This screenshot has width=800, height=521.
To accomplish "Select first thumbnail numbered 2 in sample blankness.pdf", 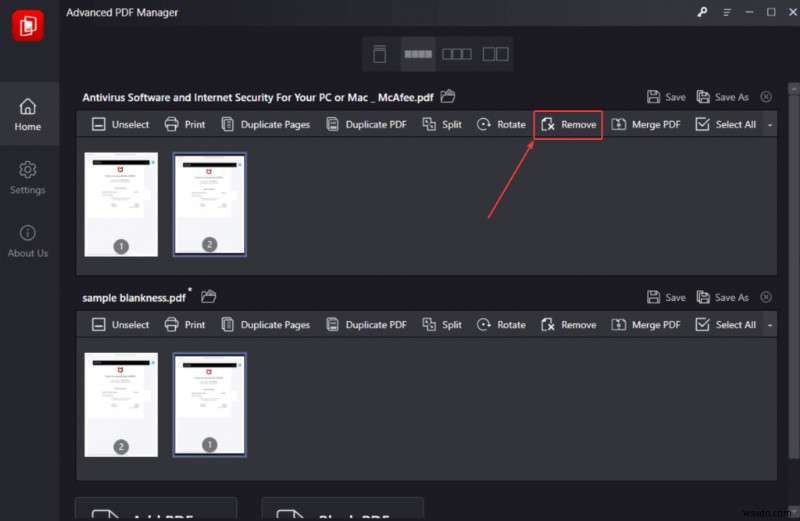I will tap(121, 405).
